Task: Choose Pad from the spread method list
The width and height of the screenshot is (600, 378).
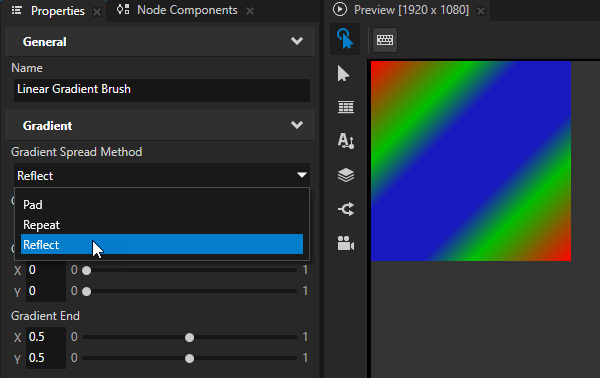Action: pyautogui.click(x=162, y=205)
